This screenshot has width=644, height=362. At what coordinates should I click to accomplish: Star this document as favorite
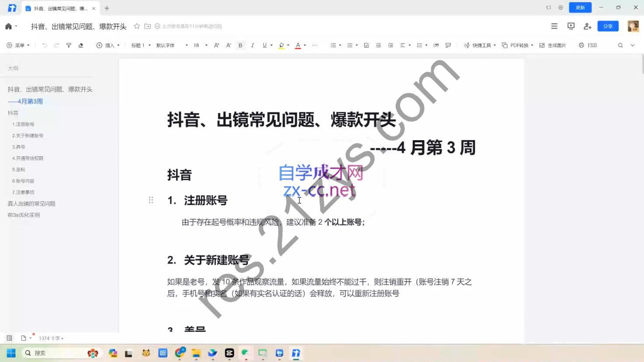[137, 26]
